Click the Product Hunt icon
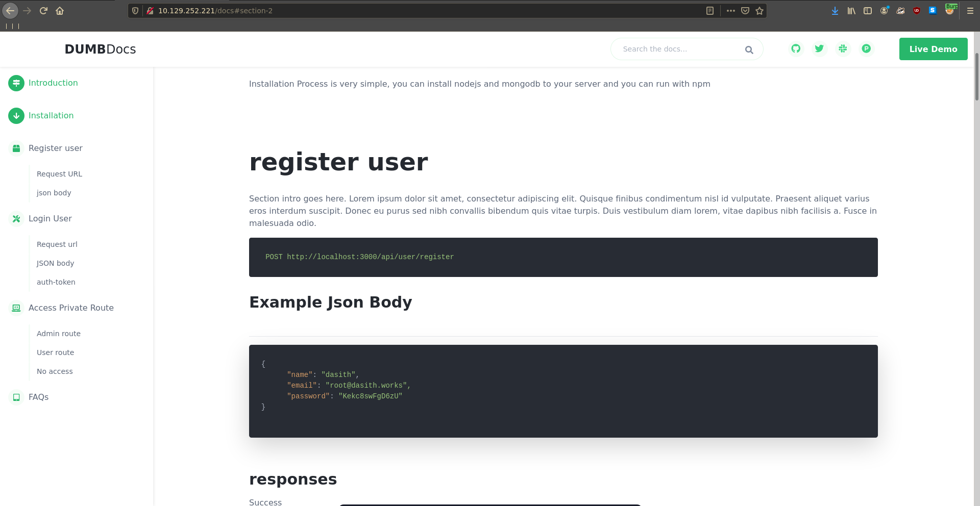Screen dimensions: 980x506 (866, 48)
